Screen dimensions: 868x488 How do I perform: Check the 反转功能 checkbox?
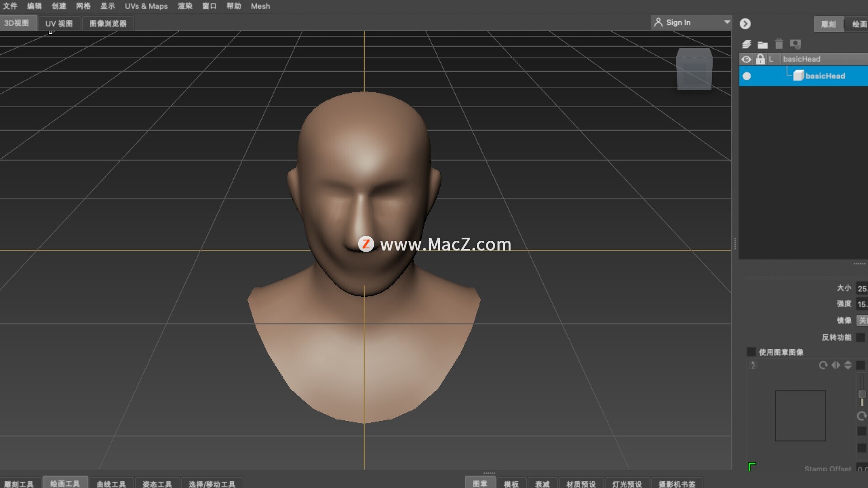tap(861, 338)
